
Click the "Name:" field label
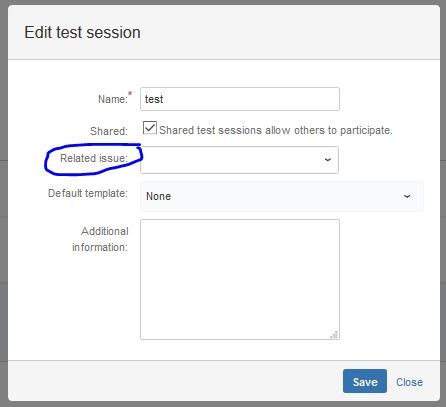click(113, 99)
